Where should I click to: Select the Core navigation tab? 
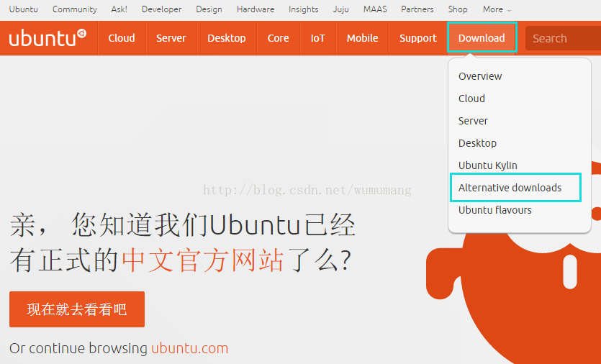click(279, 38)
